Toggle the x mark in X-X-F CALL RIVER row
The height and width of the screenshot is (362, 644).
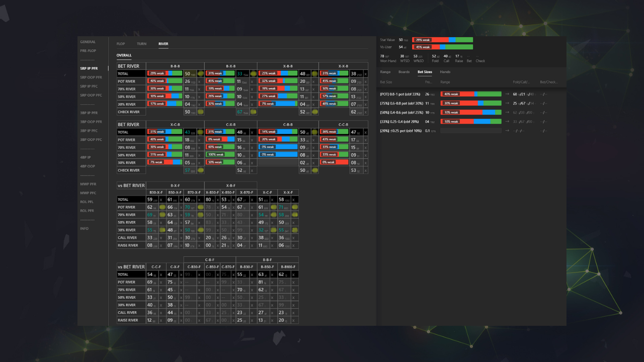coord(294,238)
